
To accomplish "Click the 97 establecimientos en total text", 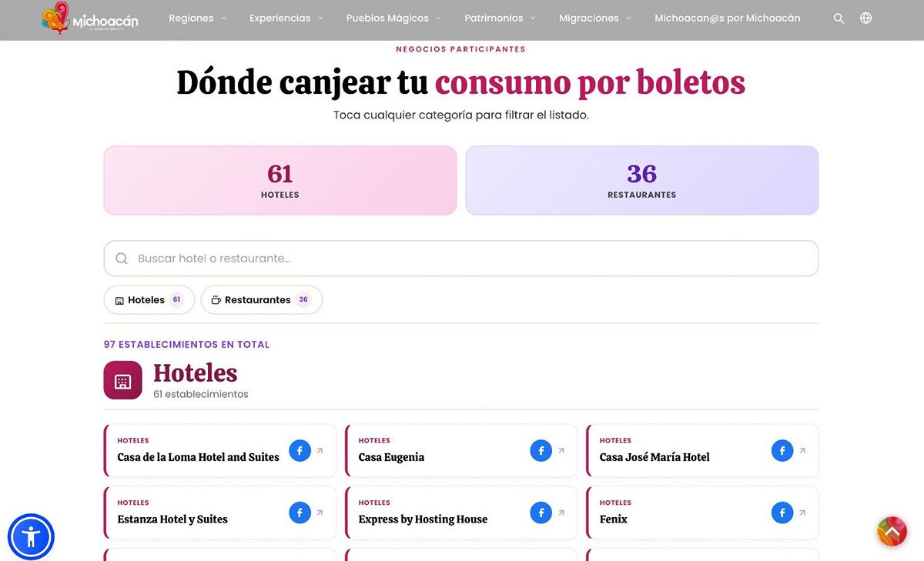I will (187, 345).
